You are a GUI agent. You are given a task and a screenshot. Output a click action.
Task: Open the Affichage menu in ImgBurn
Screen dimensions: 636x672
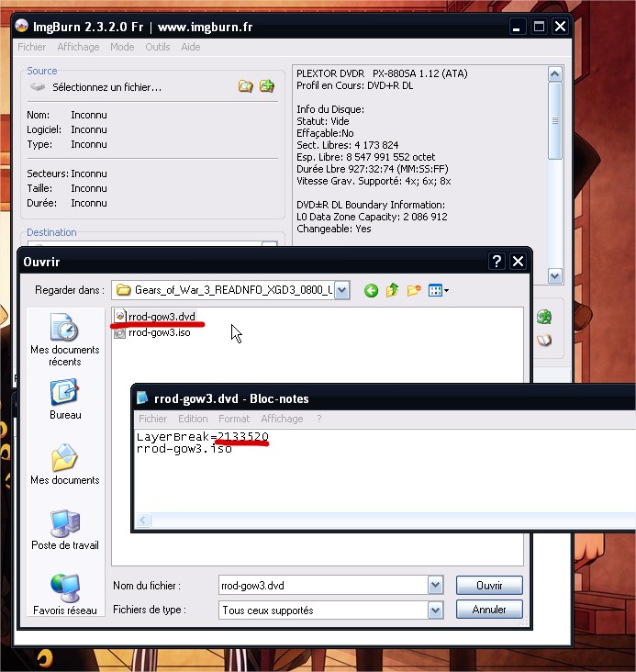pos(78,47)
